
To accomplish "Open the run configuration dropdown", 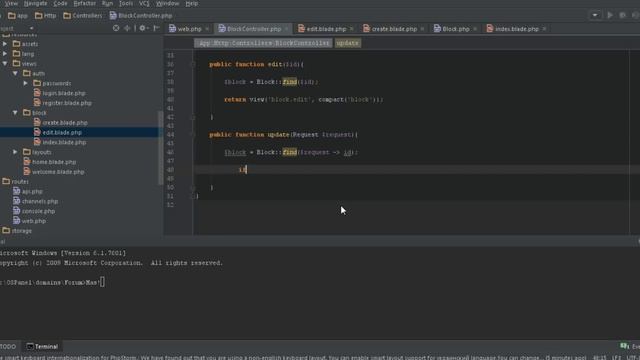I will point(595,15).
